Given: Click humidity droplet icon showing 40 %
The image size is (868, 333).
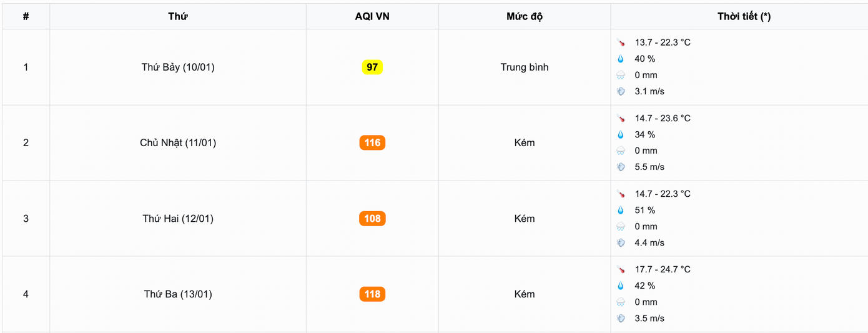Looking at the screenshot, I should 621,59.
